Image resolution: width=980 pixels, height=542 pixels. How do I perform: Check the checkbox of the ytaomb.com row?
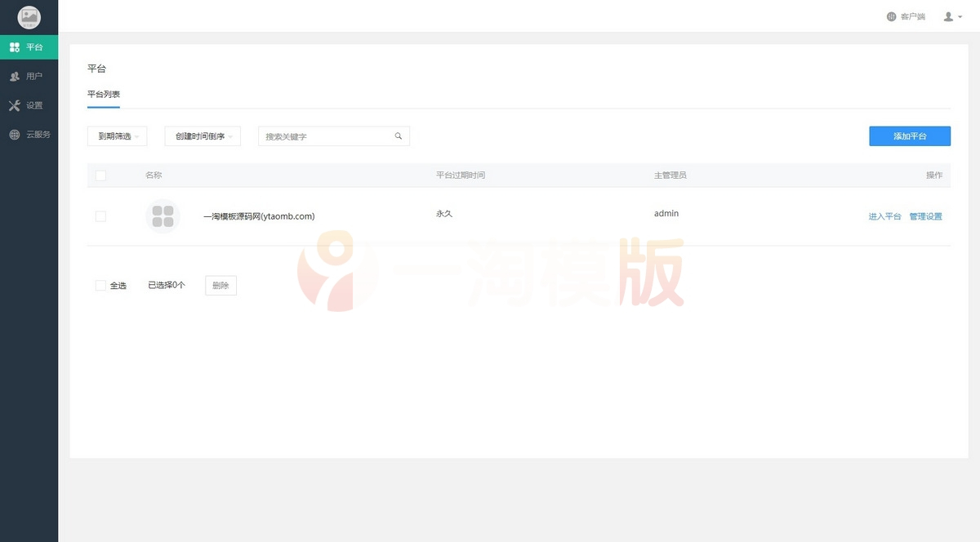tap(101, 215)
